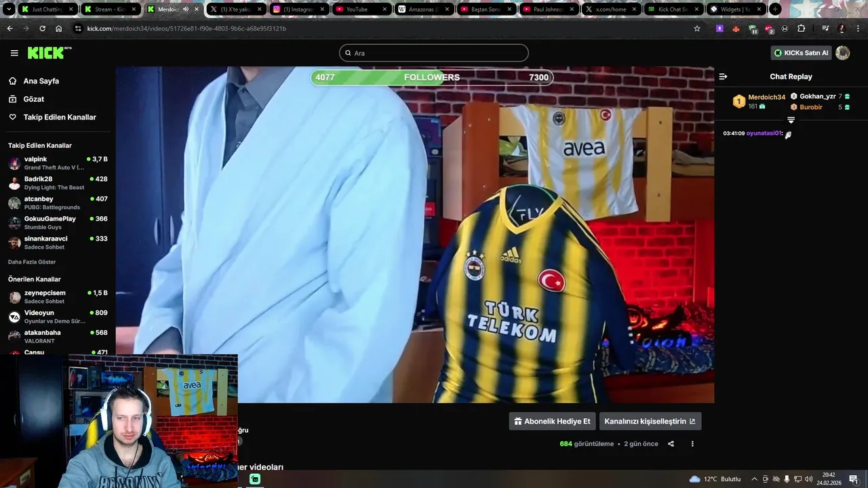Click Kanalınızı kişiselleştirin button
Screen dimensions: 868x488
[x=650, y=421]
